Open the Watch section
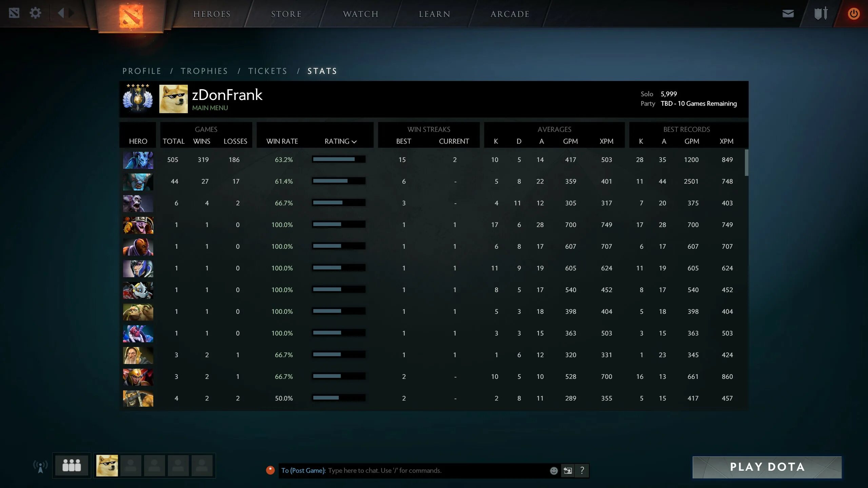868x488 pixels. (360, 14)
